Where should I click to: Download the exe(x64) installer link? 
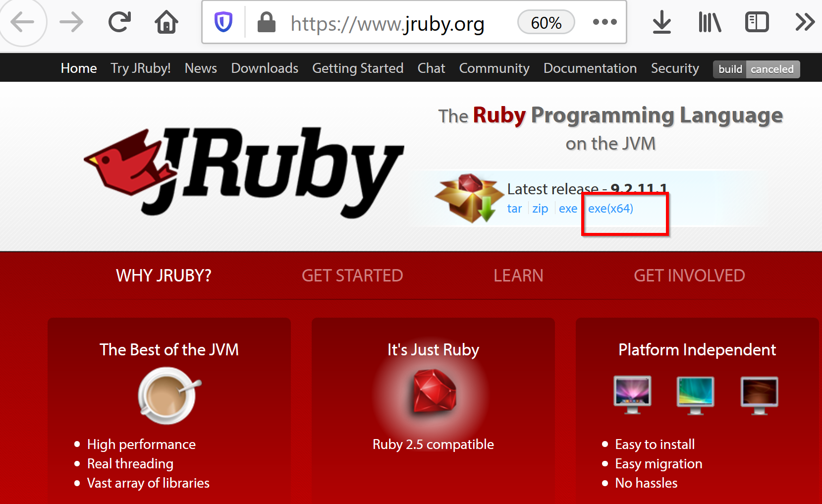pyautogui.click(x=610, y=209)
